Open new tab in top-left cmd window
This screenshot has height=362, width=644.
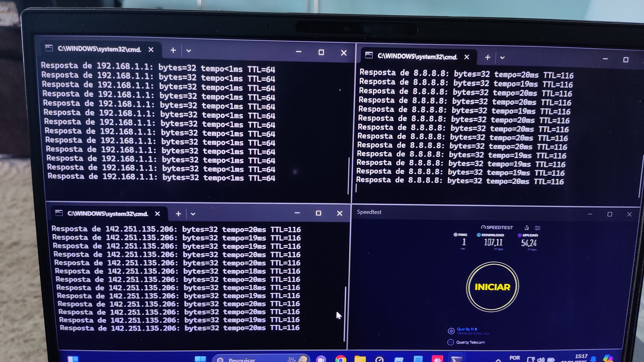[173, 51]
